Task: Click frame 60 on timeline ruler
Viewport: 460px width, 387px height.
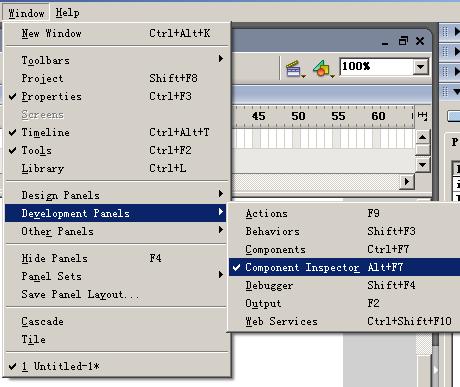Action: tap(378, 116)
